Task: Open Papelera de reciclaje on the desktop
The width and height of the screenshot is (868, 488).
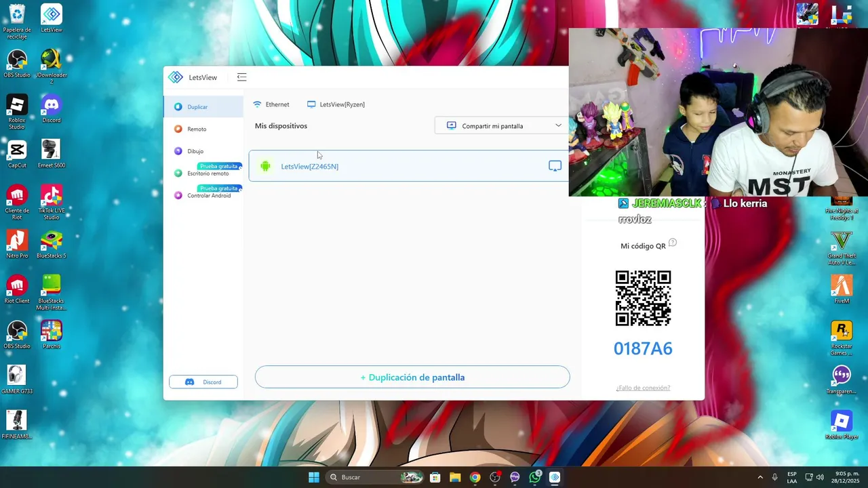Action: click(16, 21)
